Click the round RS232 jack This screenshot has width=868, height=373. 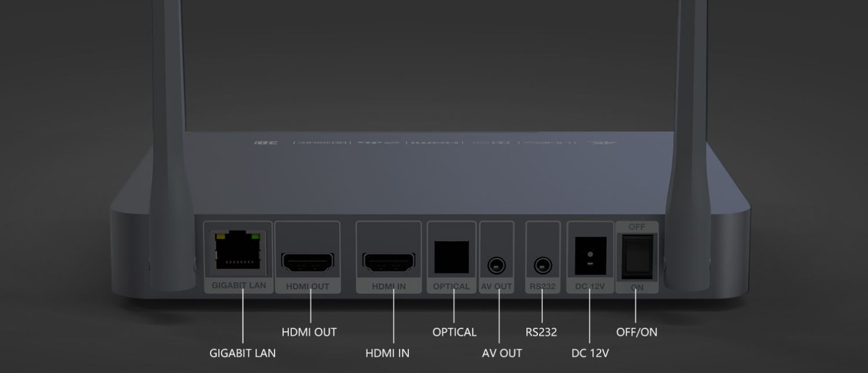pos(543,266)
